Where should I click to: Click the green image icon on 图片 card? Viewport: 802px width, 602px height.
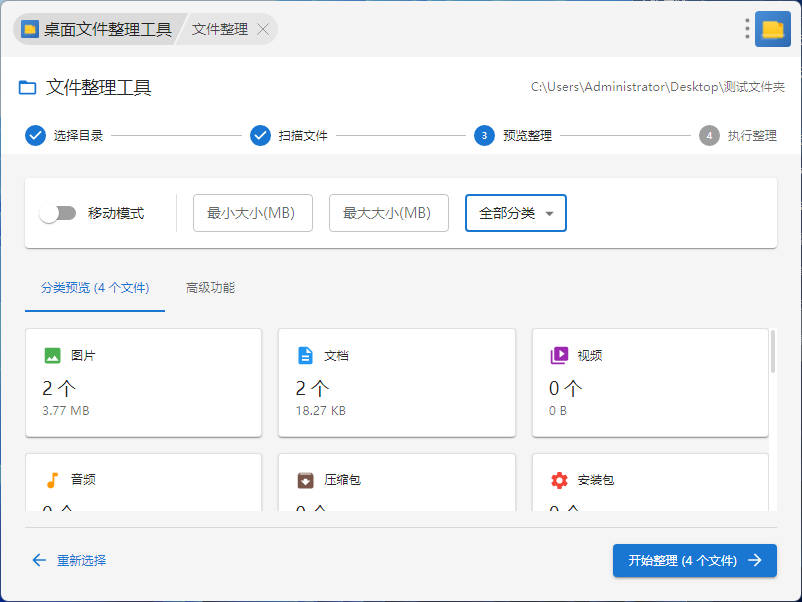click(x=52, y=355)
